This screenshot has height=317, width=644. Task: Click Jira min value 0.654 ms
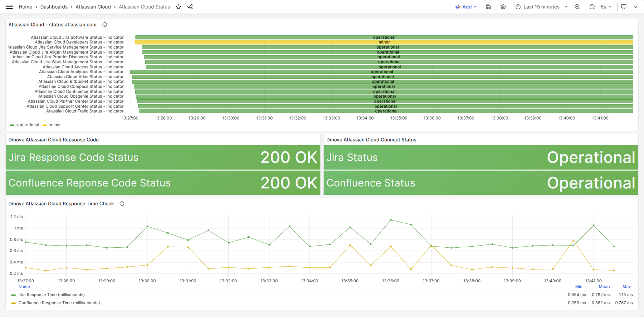[577, 295]
